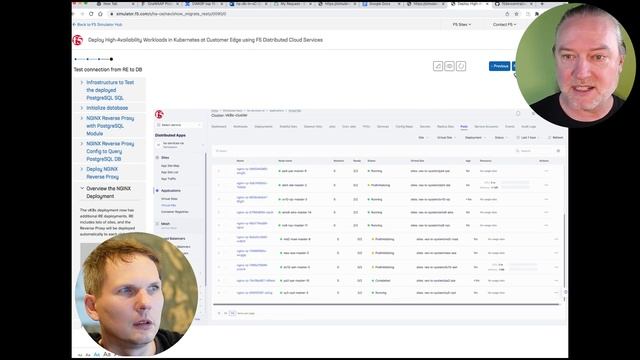Open the Last 1 hour time range dropdown
This screenshot has height=360, width=640.
528,138
